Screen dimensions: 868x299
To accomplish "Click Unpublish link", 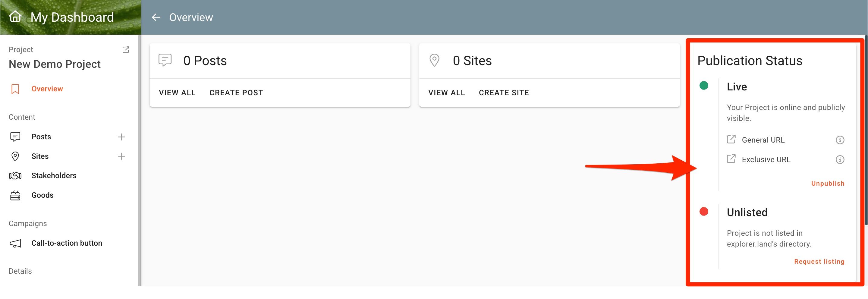I will 828,183.
